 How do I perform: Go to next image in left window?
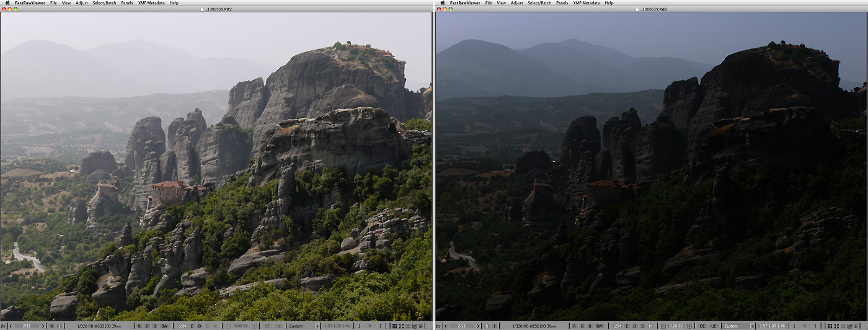pos(43,326)
